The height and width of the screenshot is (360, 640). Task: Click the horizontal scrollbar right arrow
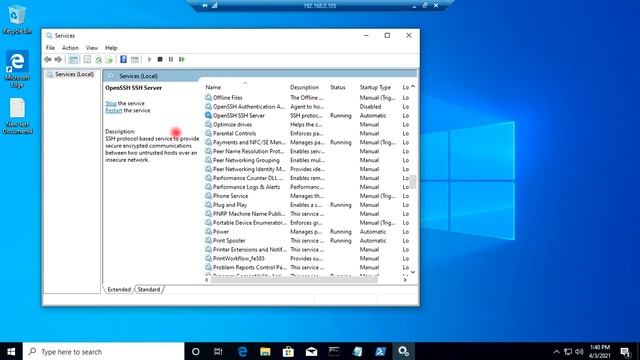tap(405, 280)
